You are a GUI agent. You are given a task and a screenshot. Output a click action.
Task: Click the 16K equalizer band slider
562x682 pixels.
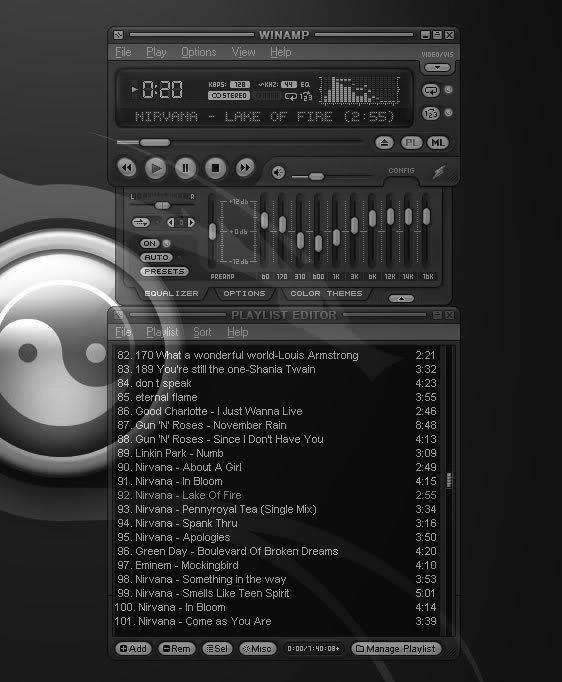tap(427, 217)
